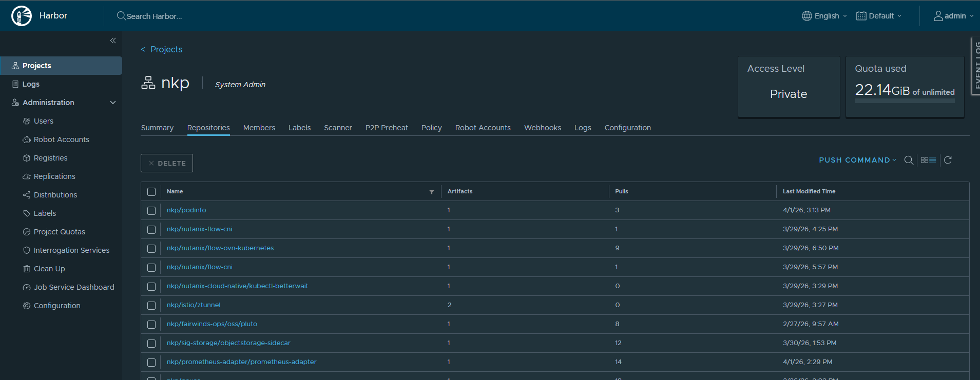Viewport: 980px width, 380px height.
Task: Click the Distributions share icon
Action: click(x=27, y=195)
